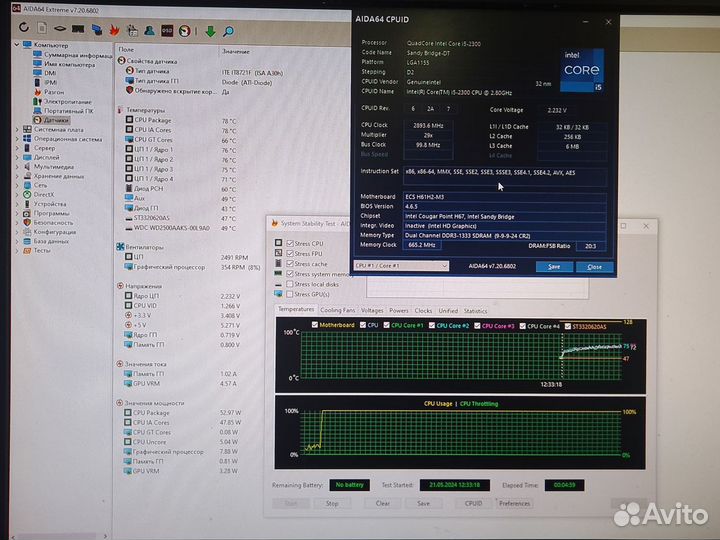This screenshot has height=540, width=720.
Task: Click the magnifier search toolbar icon
Action: (x=228, y=31)
